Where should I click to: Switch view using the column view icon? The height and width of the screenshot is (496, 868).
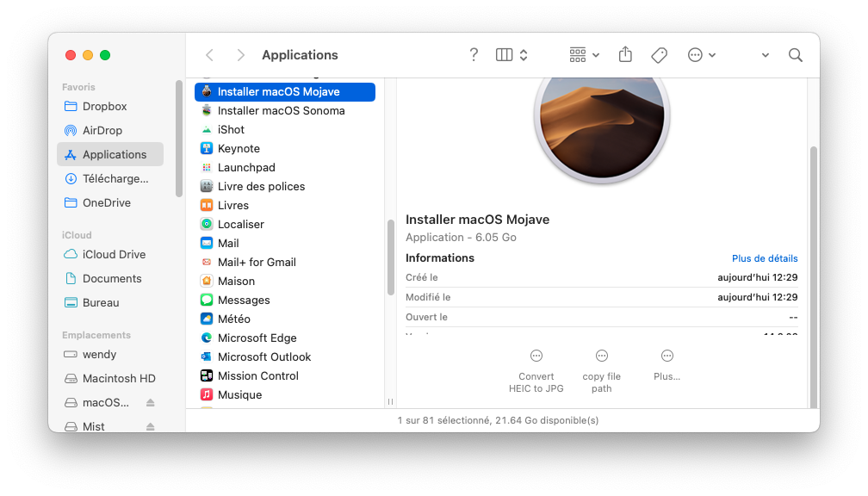[505, 55]
